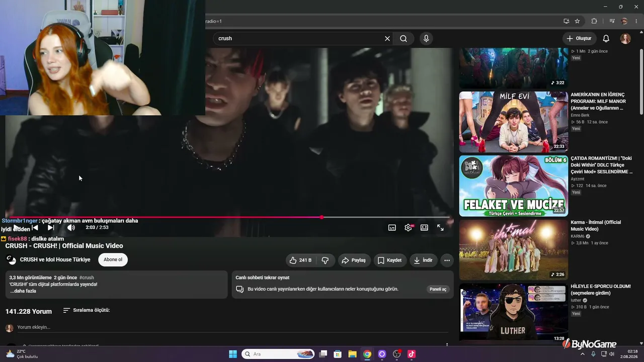Open the purple circle app on taskbar
Image resolution: width=644 pixels, height=362 pixels.
382,354
